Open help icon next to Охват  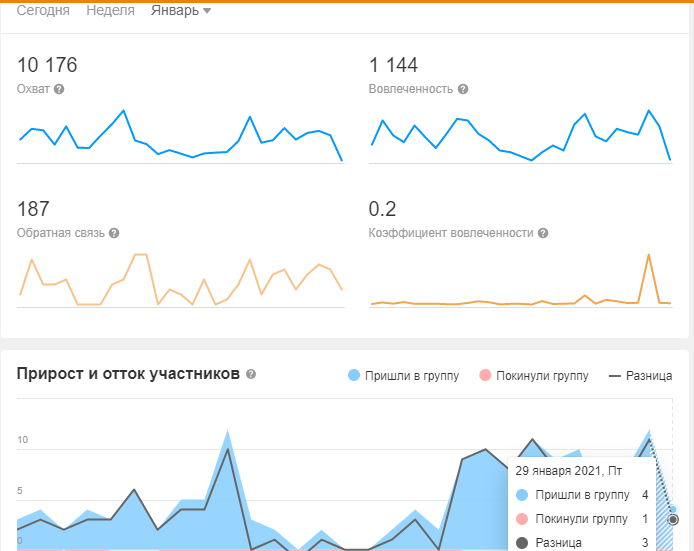(59, 89)
